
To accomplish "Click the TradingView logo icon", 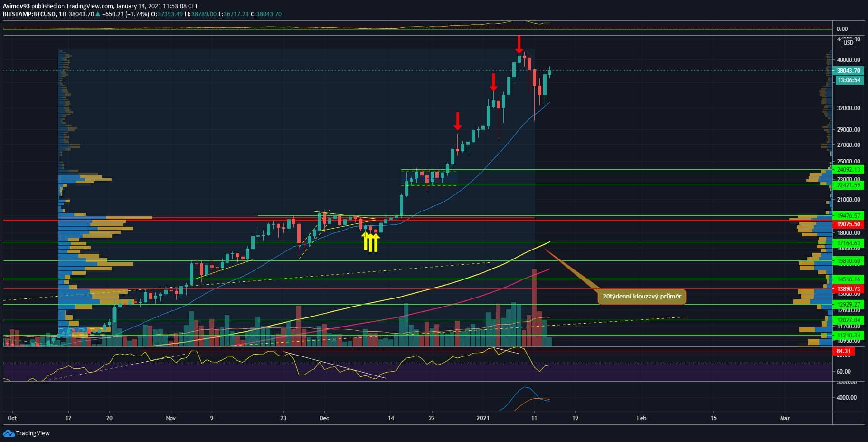I will tap(9, 433).
